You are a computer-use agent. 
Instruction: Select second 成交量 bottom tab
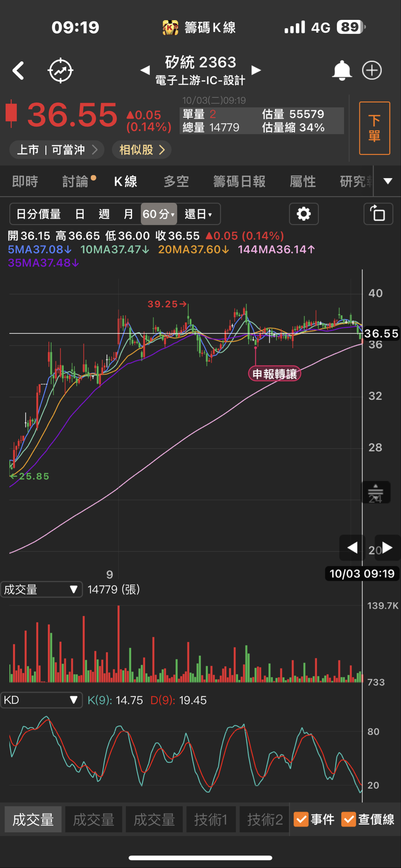[94, 819]
